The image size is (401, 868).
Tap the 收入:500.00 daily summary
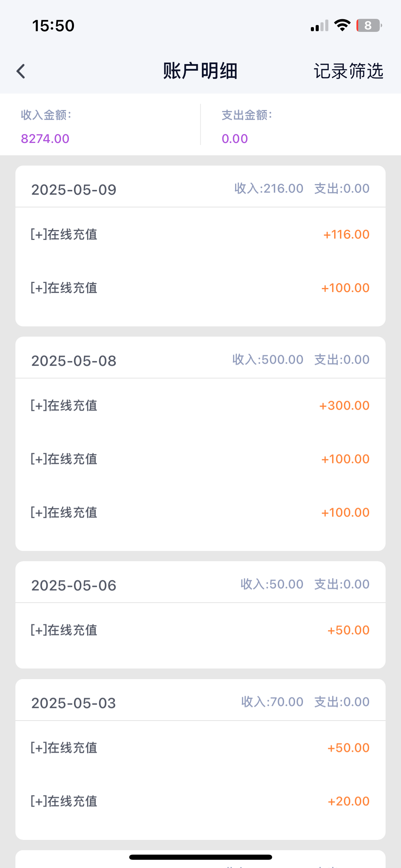pyautogui.click(x=268, y=360)
